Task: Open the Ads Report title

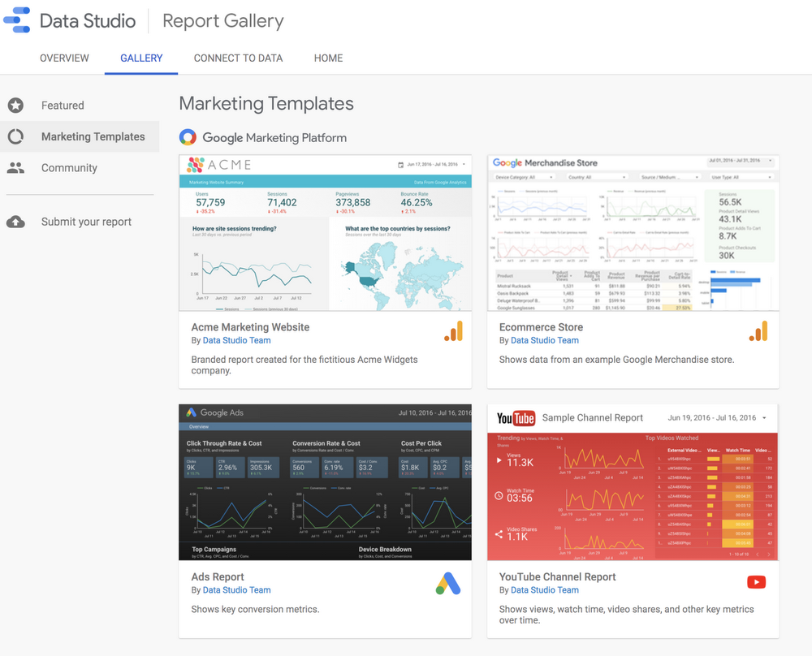Action: point(218,576)
